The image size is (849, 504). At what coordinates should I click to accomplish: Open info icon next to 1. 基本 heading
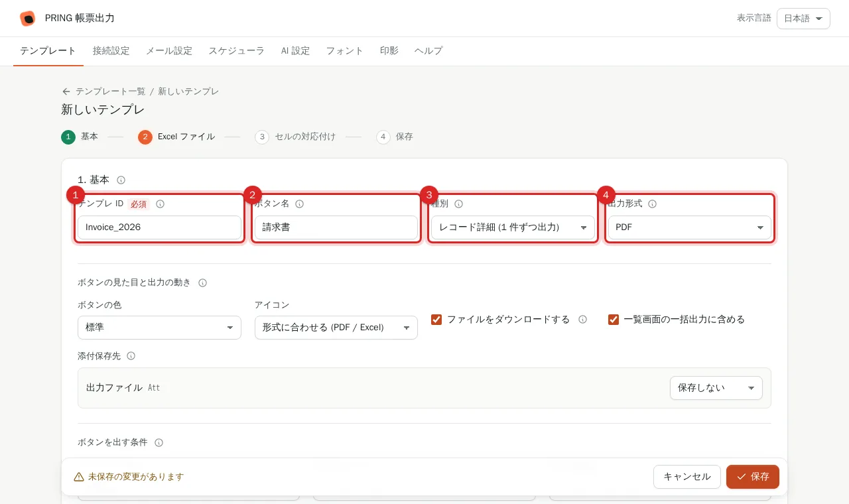(121, 180)
